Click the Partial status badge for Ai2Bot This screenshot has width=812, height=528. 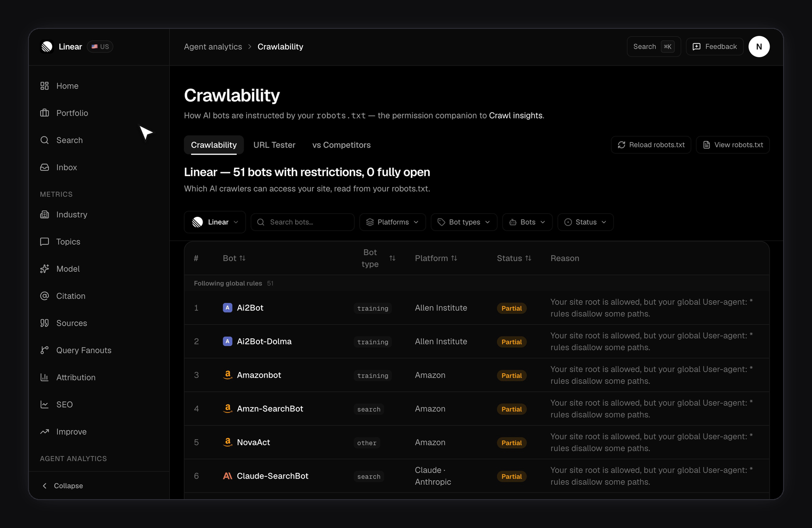511,308
